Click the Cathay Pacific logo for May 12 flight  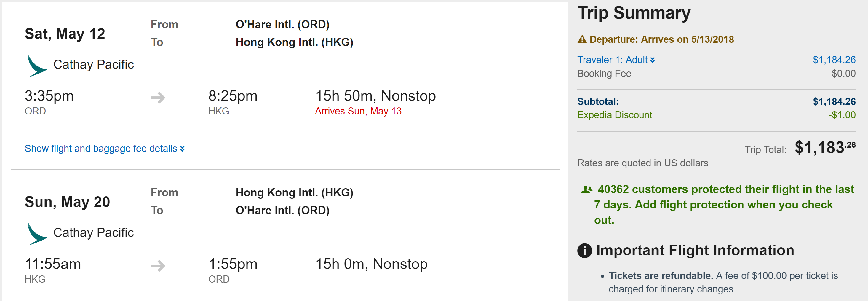pyautogui.click(x=36, y=66)
